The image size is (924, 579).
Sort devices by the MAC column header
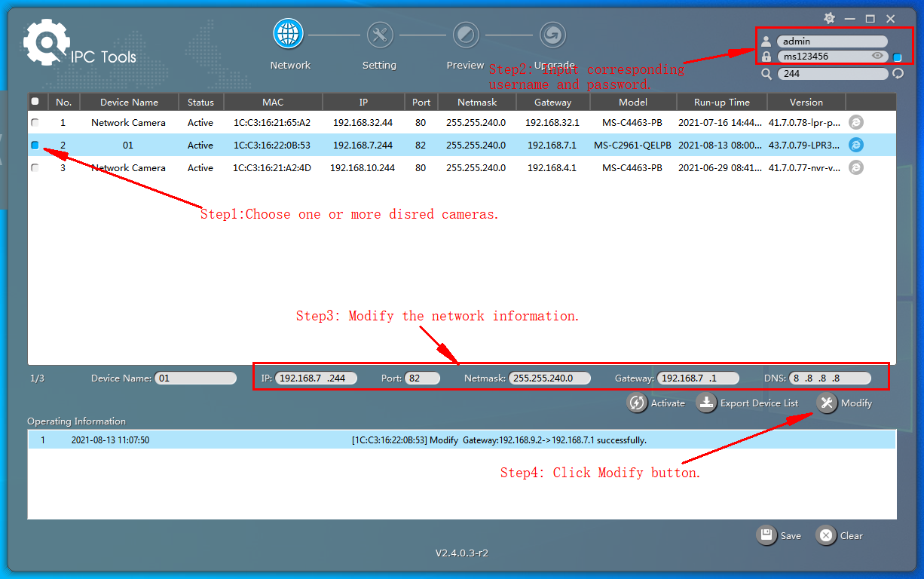coord(273,102)
